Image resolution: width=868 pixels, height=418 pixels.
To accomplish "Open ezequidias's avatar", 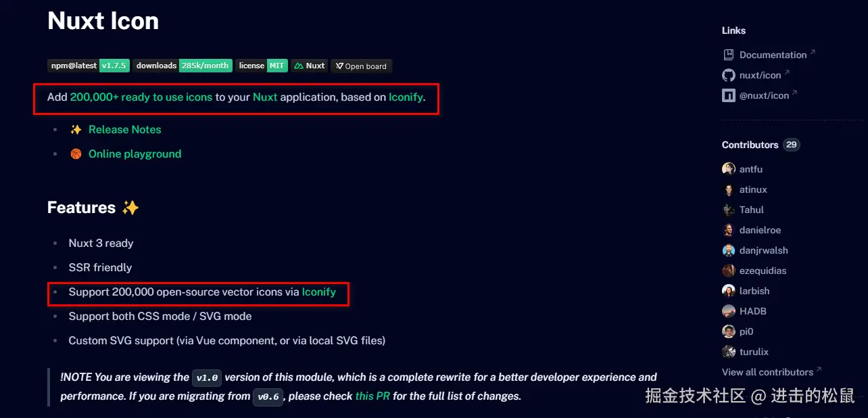I will point(728,271).
